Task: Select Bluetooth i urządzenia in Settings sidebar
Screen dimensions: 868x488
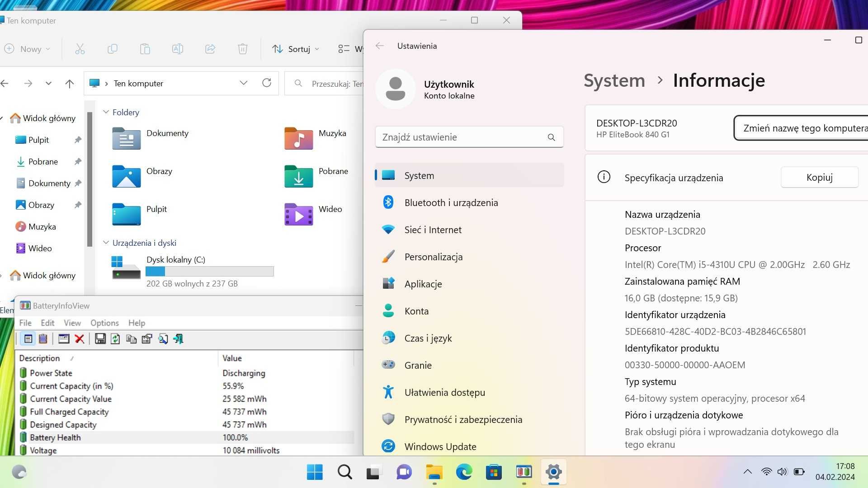Action: (469, 202)
